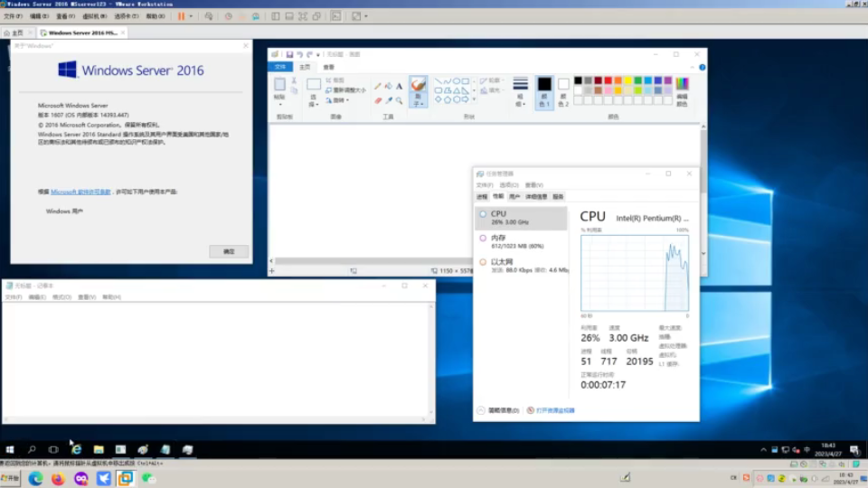
Task: Click the Open Resource Monitor link
Action: [552, 410]
